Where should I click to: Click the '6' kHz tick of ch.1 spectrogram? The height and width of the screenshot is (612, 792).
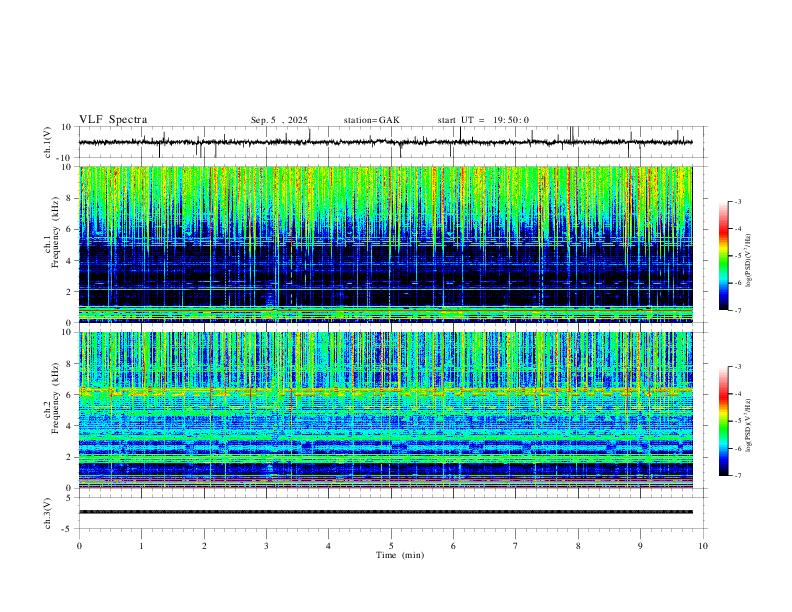coord(69,229)
